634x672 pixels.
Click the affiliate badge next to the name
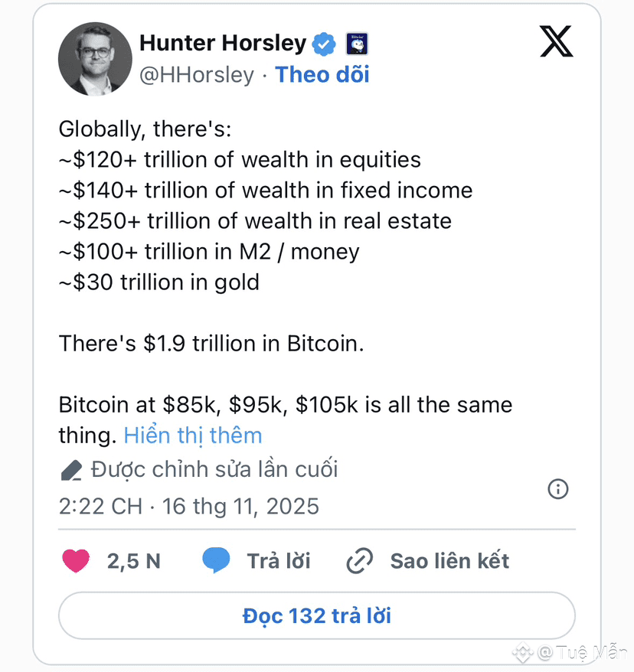358,44
